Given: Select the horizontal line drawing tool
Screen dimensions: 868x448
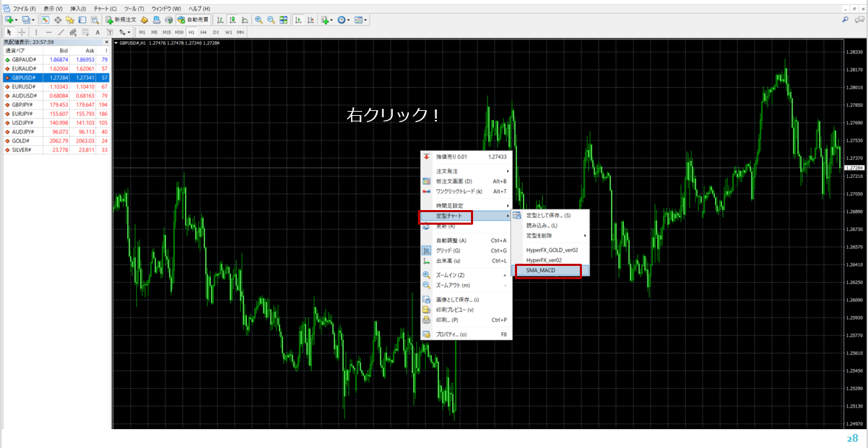Looking at the screenshot, I should click(x=49, y=32).
